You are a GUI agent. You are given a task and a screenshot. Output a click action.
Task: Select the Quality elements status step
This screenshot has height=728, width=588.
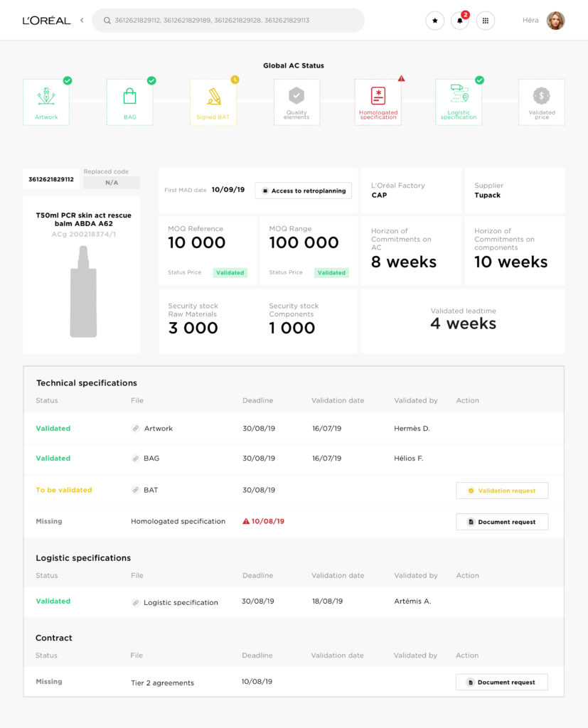click(296, 102)
